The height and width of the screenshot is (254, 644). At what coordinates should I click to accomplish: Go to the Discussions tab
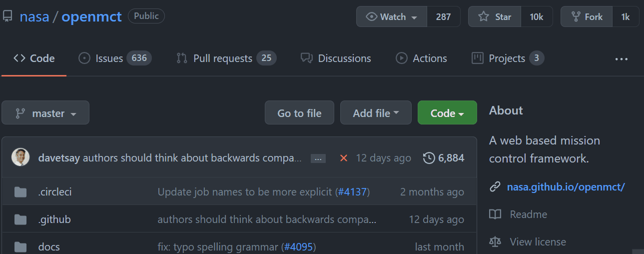coord(336,58)
